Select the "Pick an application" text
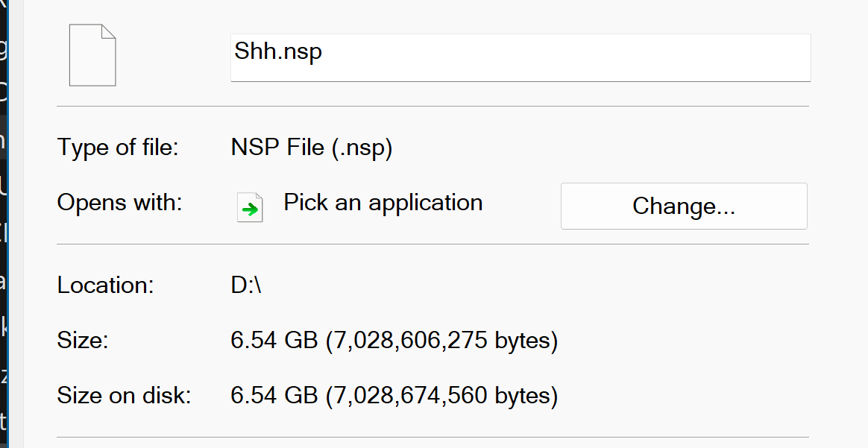 (383, 203)
